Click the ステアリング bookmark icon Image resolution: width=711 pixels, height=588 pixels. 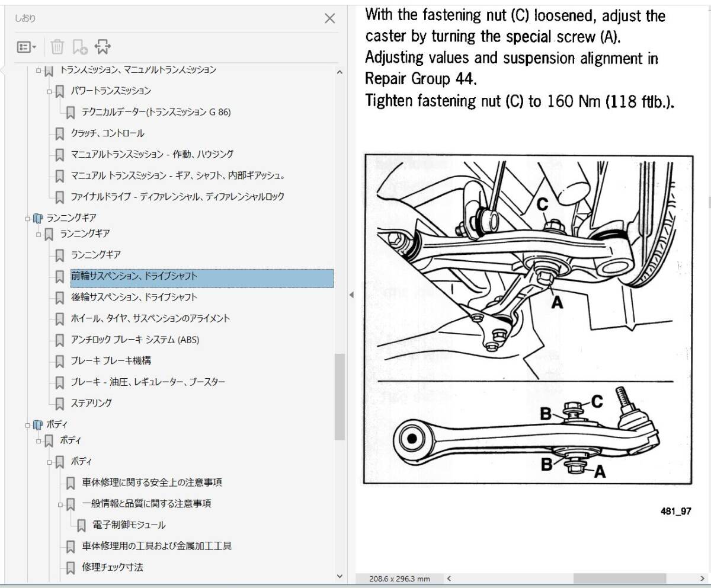point(60,403)
